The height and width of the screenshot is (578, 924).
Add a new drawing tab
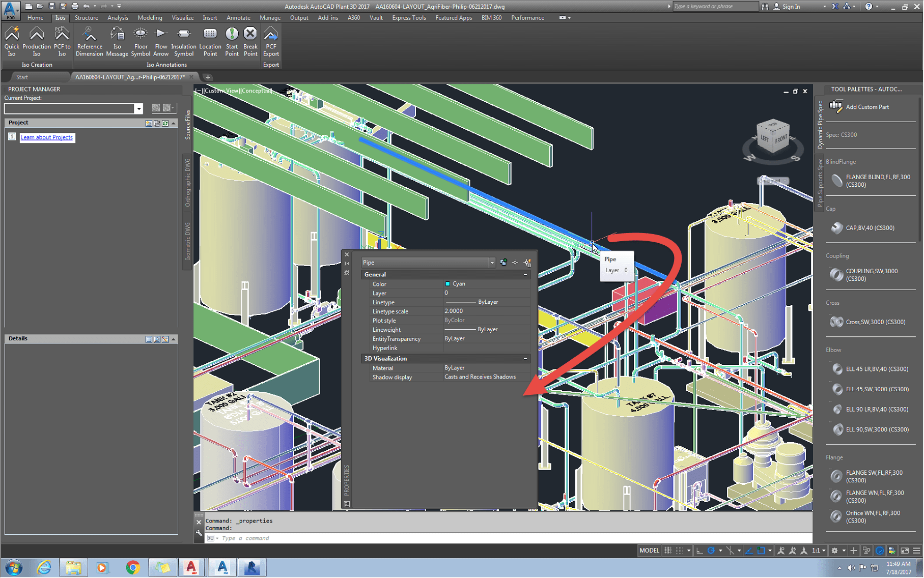[208, 77]
